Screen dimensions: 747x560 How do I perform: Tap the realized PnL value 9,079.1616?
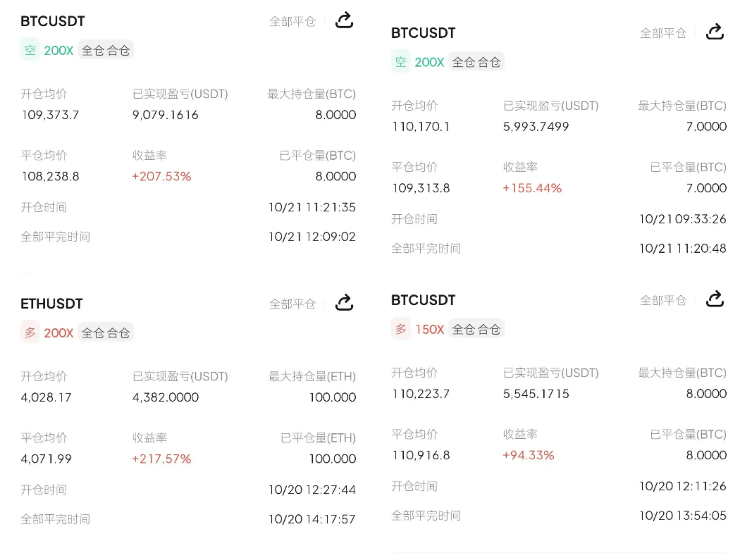(x=165, y=115)
